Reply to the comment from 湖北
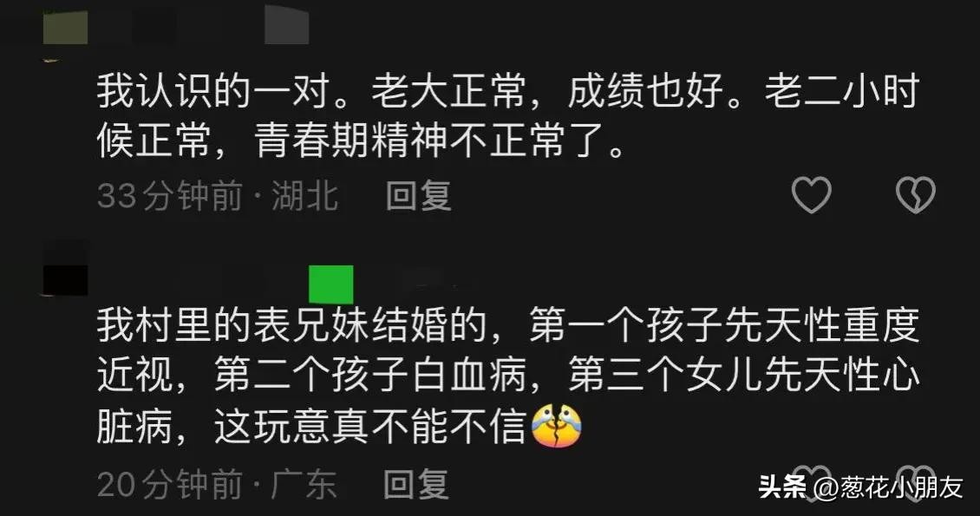Viewport: 980px width, 516px height. 418,195
